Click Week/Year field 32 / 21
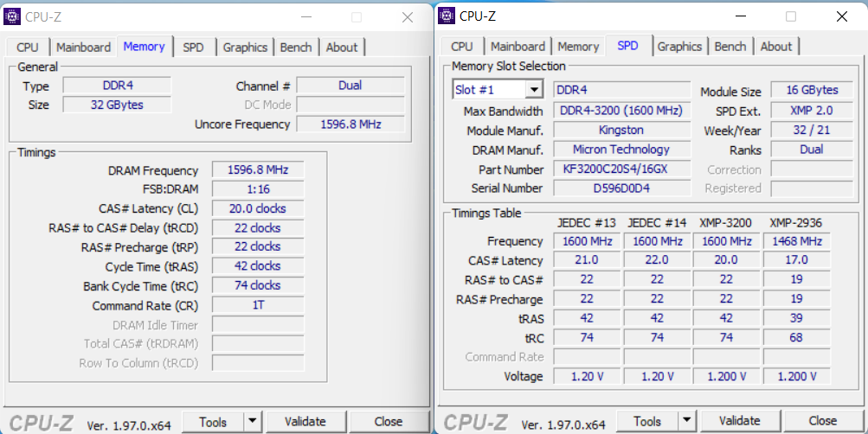868x434 pixels. point(812,131)
